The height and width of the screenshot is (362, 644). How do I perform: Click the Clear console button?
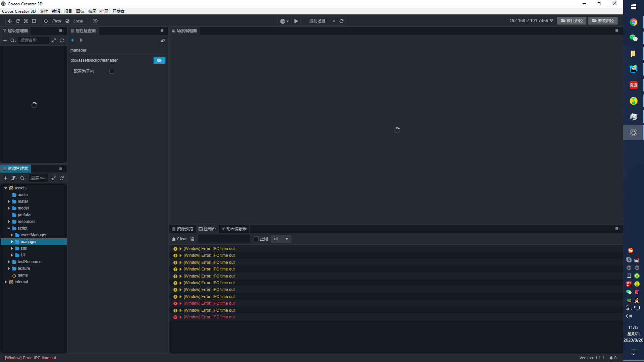click(x=179, y=239)
